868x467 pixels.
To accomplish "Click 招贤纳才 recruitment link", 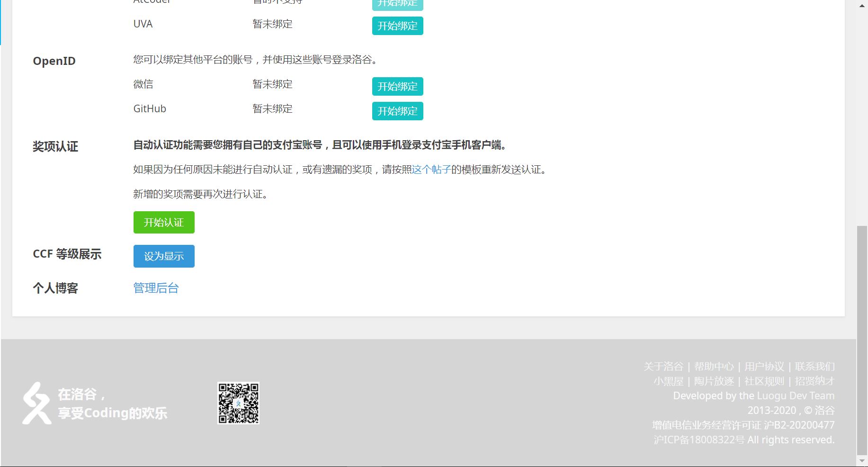I will [814, 381].
